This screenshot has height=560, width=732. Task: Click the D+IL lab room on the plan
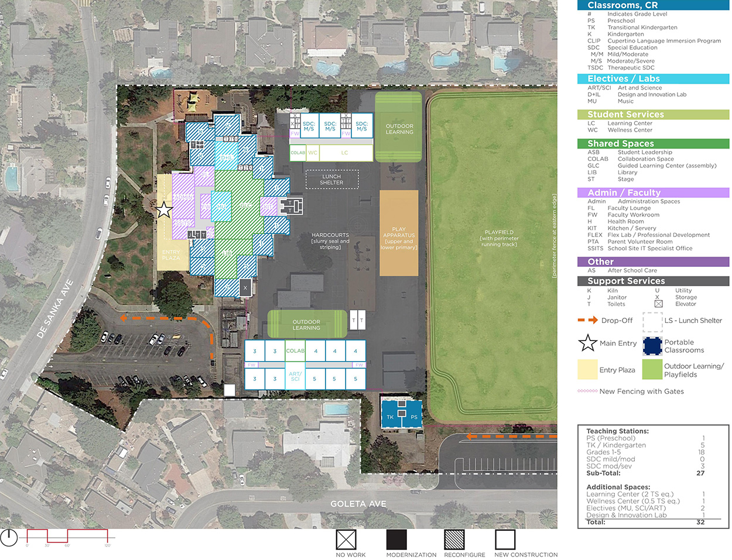click(x=227, y=157)
